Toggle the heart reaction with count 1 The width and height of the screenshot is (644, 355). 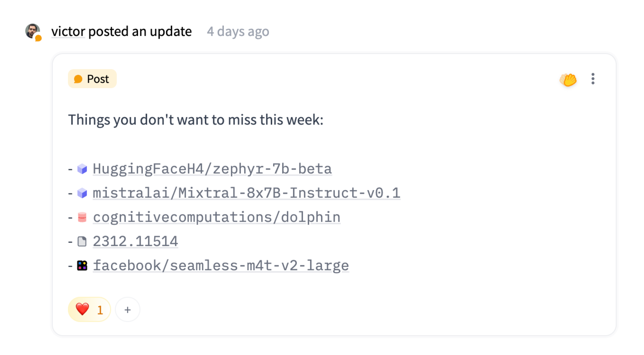pos(89,310)
